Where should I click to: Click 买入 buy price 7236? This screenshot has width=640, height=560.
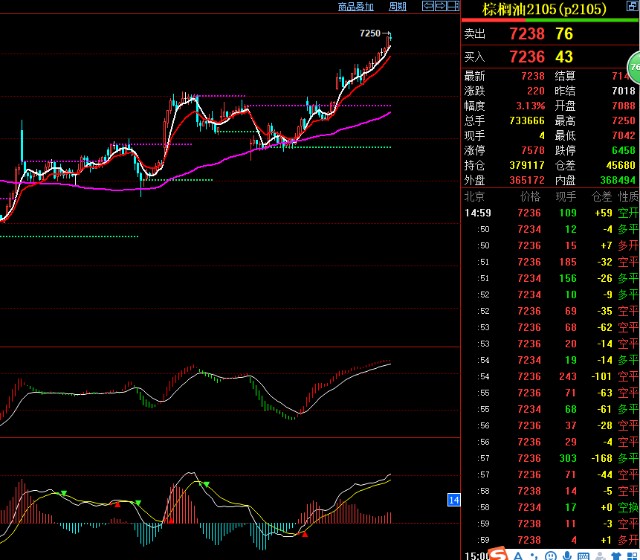point(527,57)
